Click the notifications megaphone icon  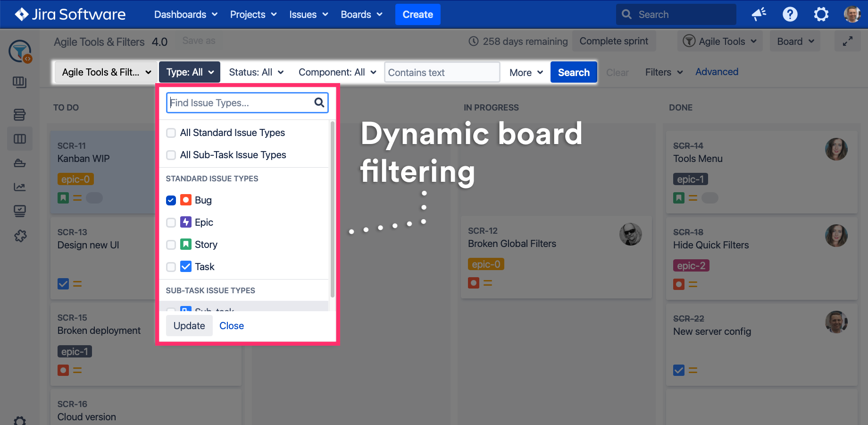pyautogui.click(x=759, y=15)
